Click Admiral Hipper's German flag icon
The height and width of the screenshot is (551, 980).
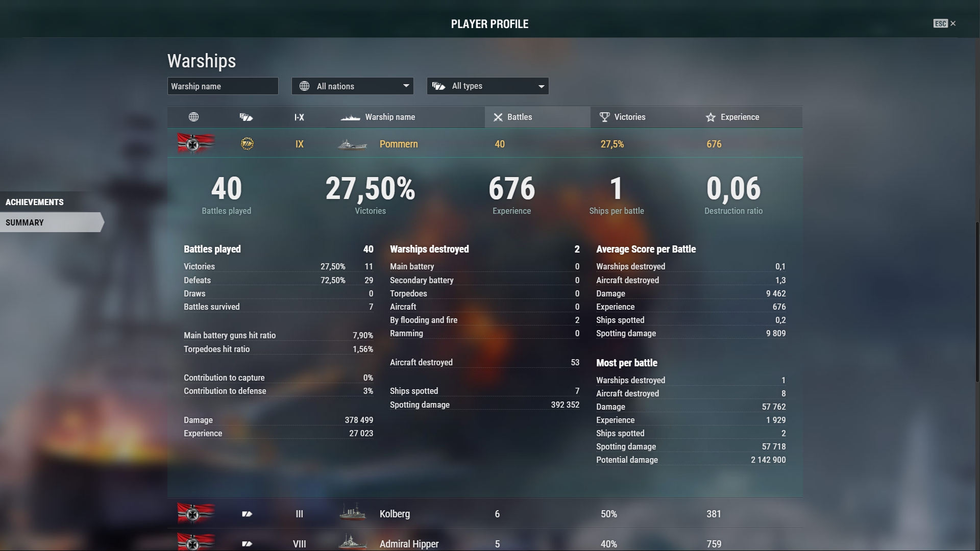pos(196,542)
